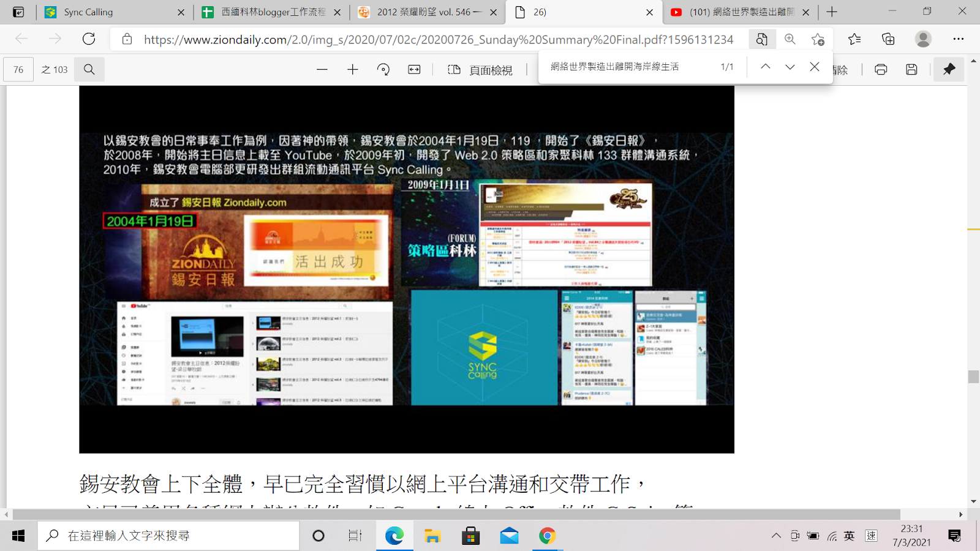This screenshot has width=980, height=551.
Task: Select the ziondaily.com URL address bar
Action: 439,40
